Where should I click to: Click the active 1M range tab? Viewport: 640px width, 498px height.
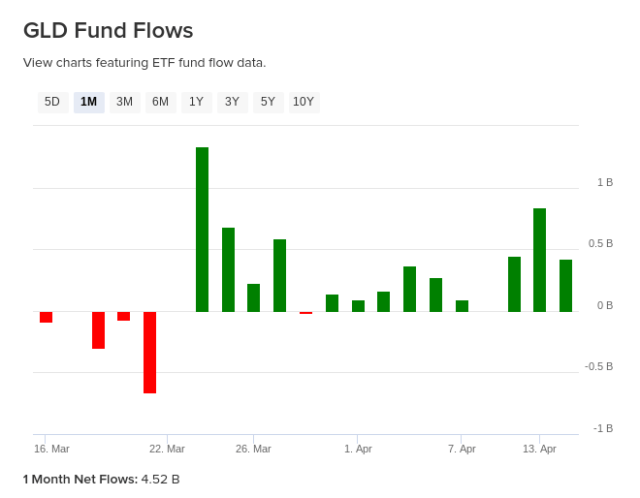pos(89,101)
